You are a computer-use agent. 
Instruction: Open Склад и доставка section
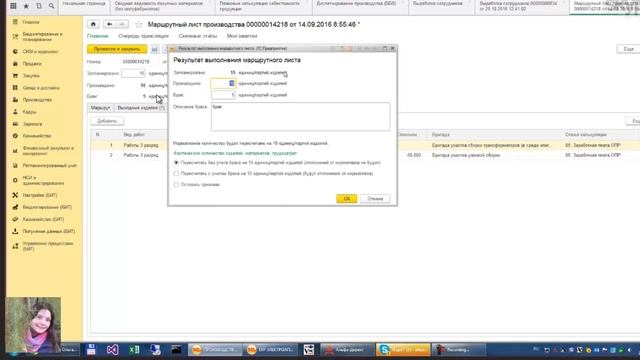pos(41,88)
